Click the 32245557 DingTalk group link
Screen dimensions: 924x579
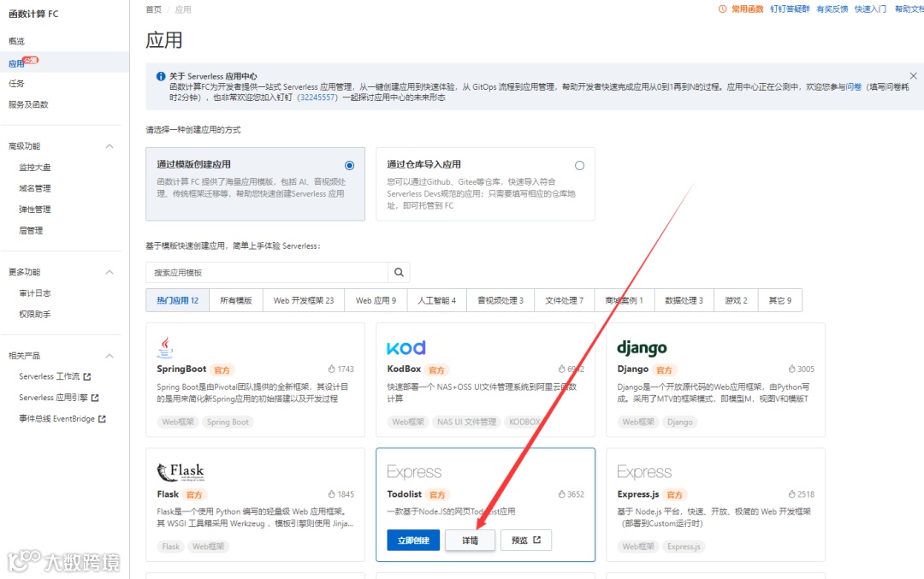tap(317, 97)
